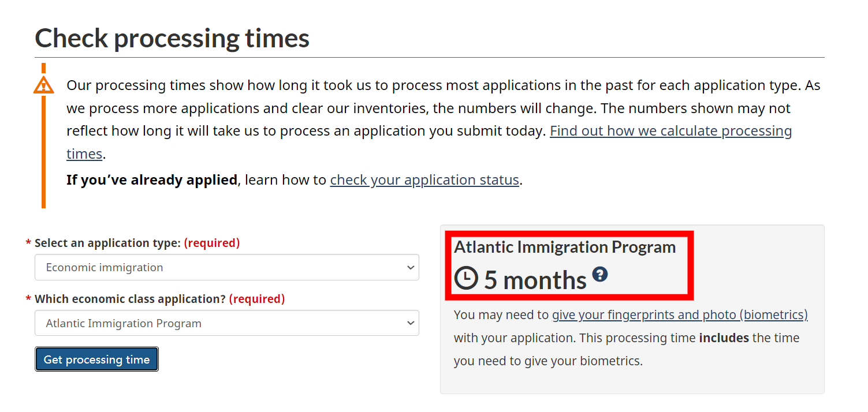Image resolution: width=868 pixels, height=412 pixels.
Task: Click the clock icon beside 5 months
Action: click(466, 278)
